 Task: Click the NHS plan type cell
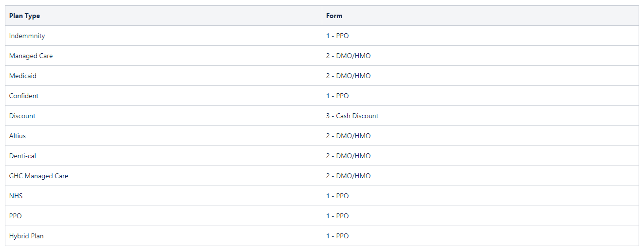pos(163,196)
